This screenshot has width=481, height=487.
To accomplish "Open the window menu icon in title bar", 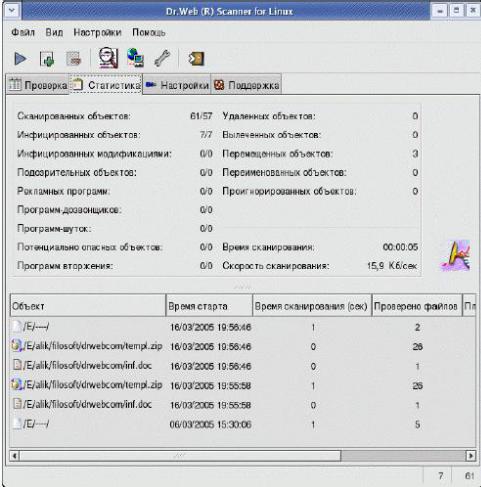I will tap(12, 11).
